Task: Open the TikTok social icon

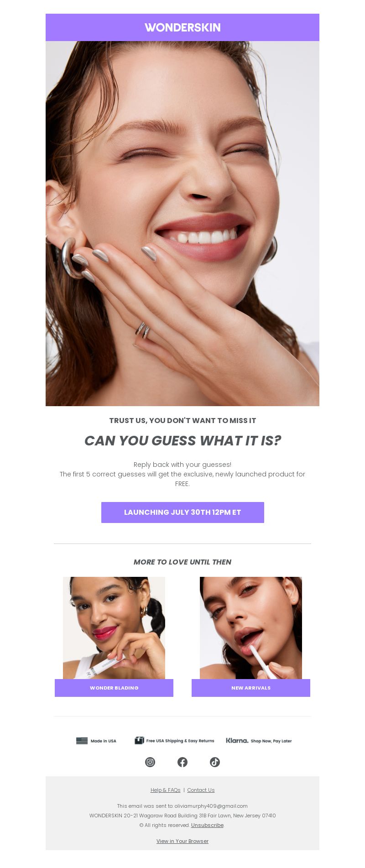Action: pos(215,762)
